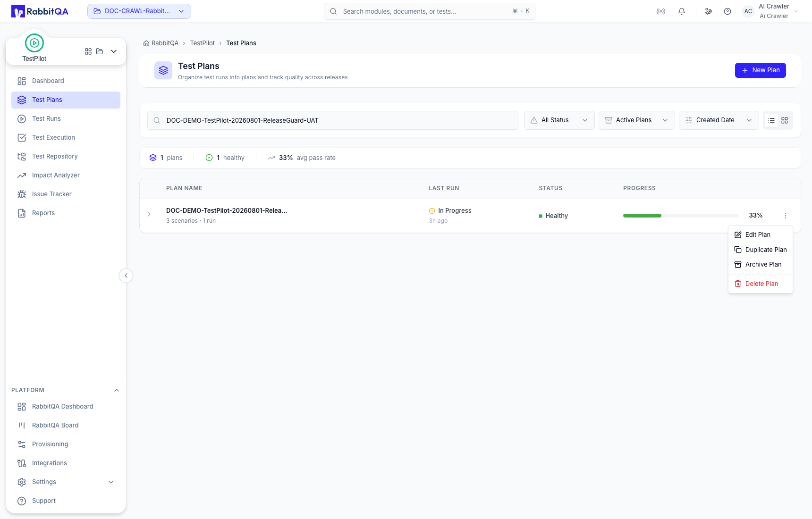Choose Duplicate Plan from the menu
Image resolution: width=812 pixels, height=519 pixels.
(761, 250)
